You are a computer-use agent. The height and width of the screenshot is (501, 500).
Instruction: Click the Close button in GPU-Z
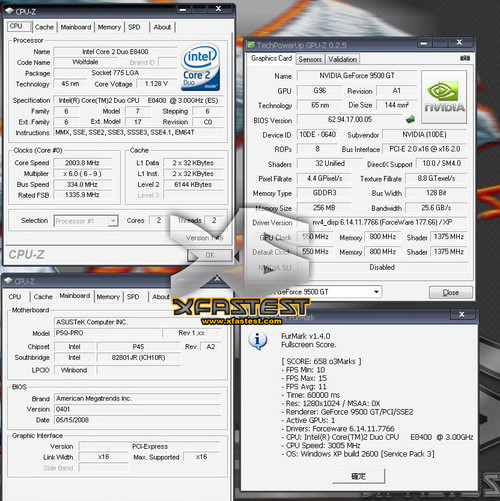pyautogui.click(x=451, y=292)
